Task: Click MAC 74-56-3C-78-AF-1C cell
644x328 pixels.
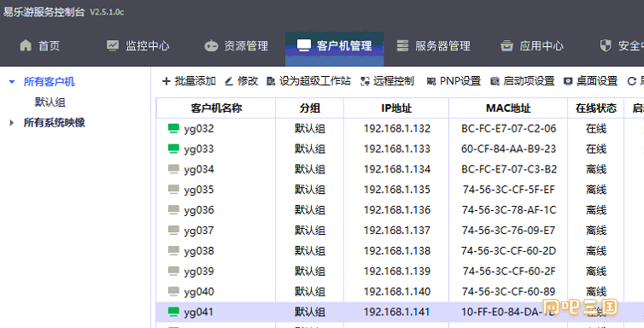Action: click(x=508, y=210)
